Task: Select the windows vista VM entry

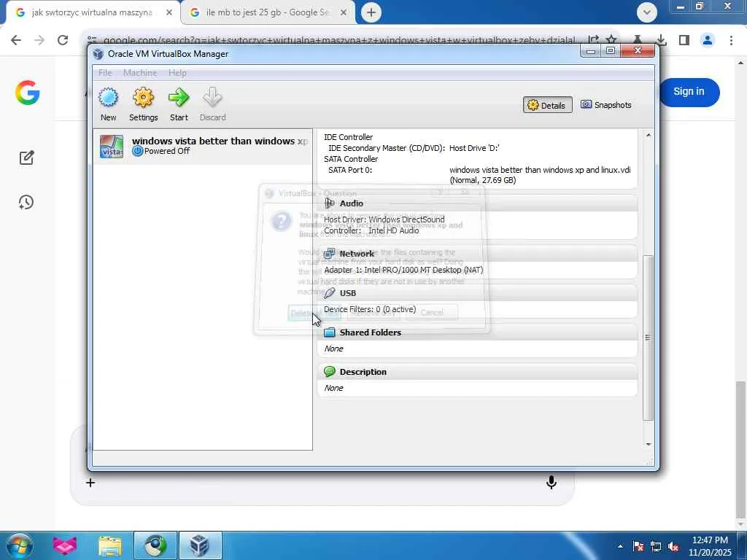Action: pyautogui.click(x=203, y=146)
